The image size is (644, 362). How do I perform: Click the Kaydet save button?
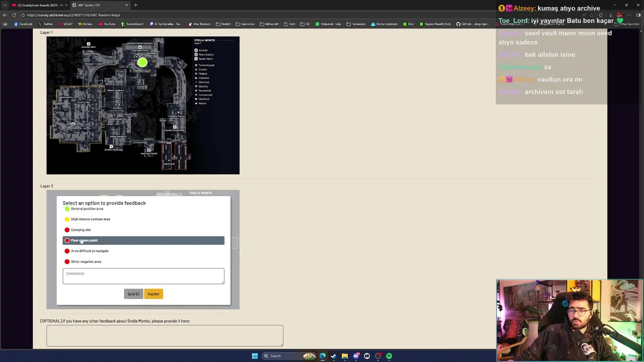point(153,294)
